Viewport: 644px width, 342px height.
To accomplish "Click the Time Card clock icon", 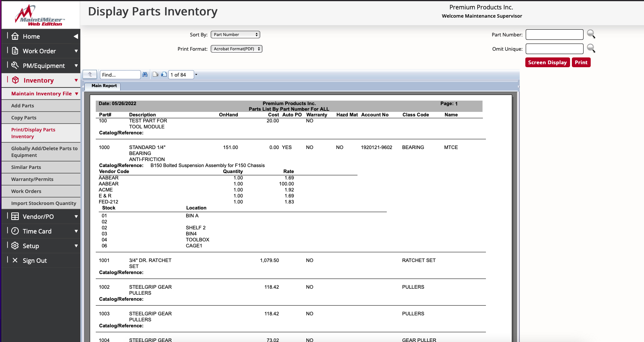I will click(15, 231).
